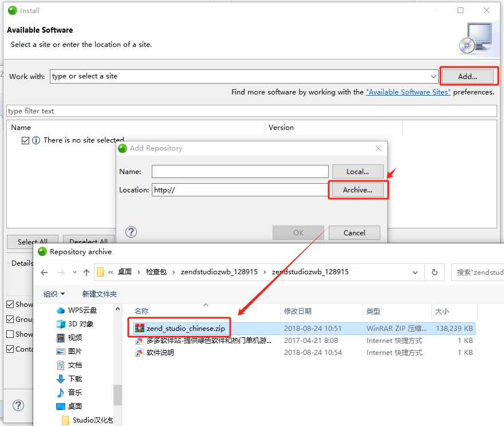
Task: Select 图片 in navigation pane
Action: click(69, 352)
